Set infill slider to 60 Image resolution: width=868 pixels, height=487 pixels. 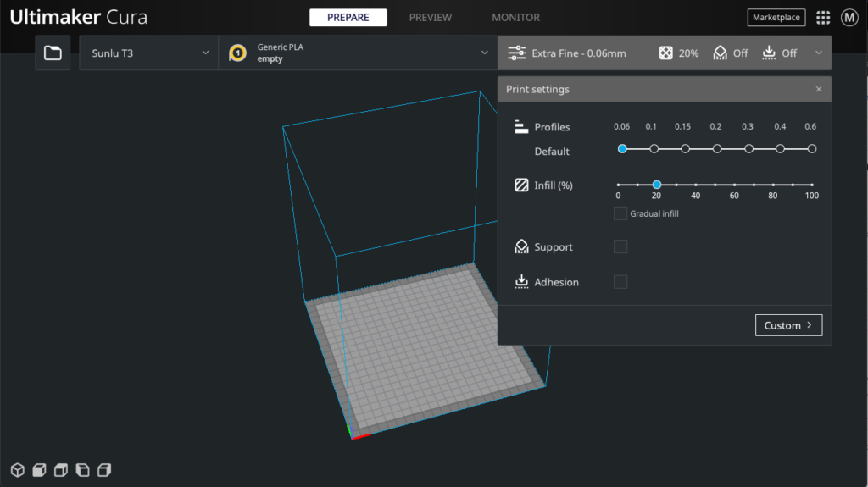[735, 185]
